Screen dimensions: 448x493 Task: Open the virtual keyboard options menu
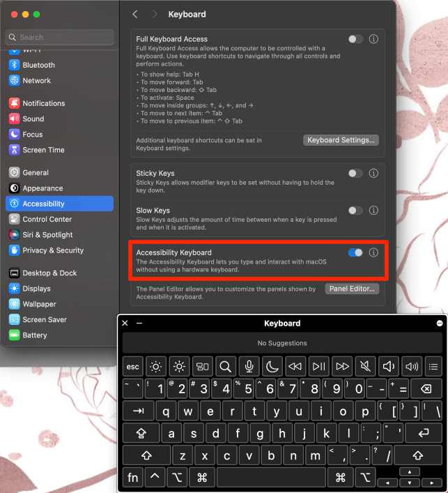[440, 324]
